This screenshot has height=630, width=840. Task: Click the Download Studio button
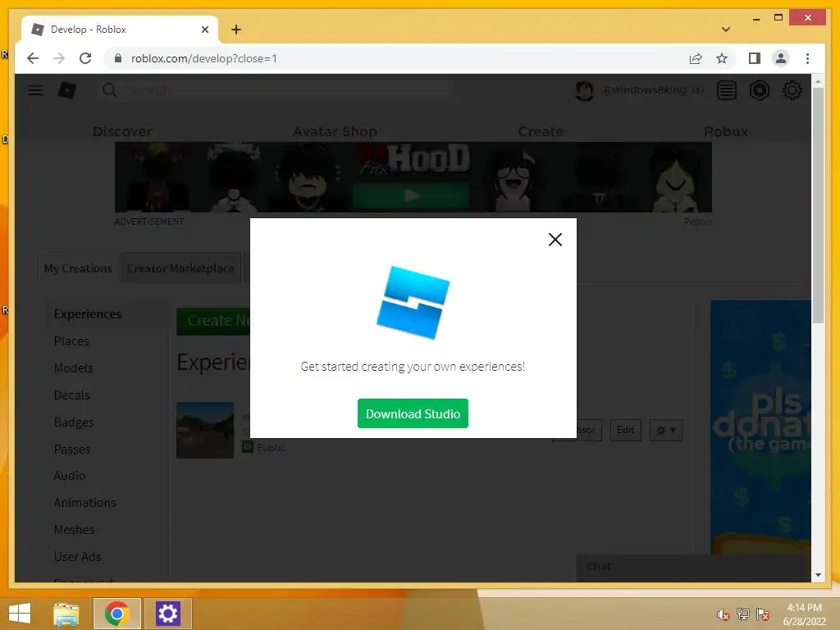(x=413, y=413)
